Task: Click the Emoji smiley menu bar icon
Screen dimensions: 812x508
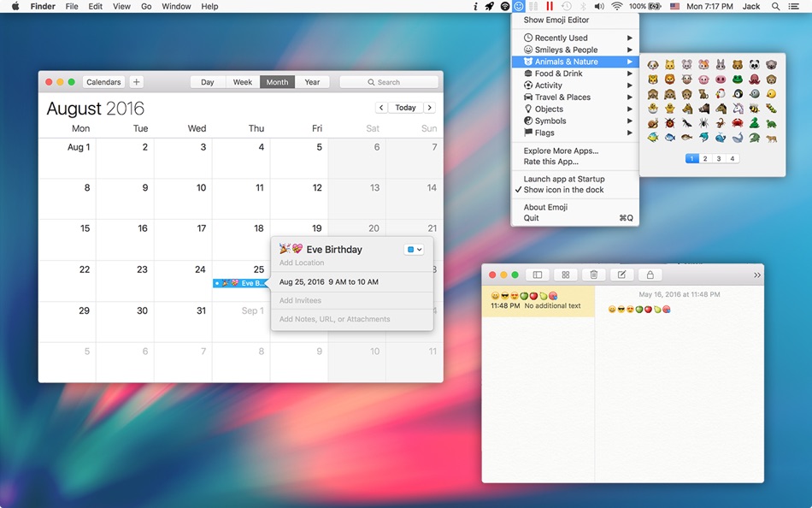Action: [518, 6]
